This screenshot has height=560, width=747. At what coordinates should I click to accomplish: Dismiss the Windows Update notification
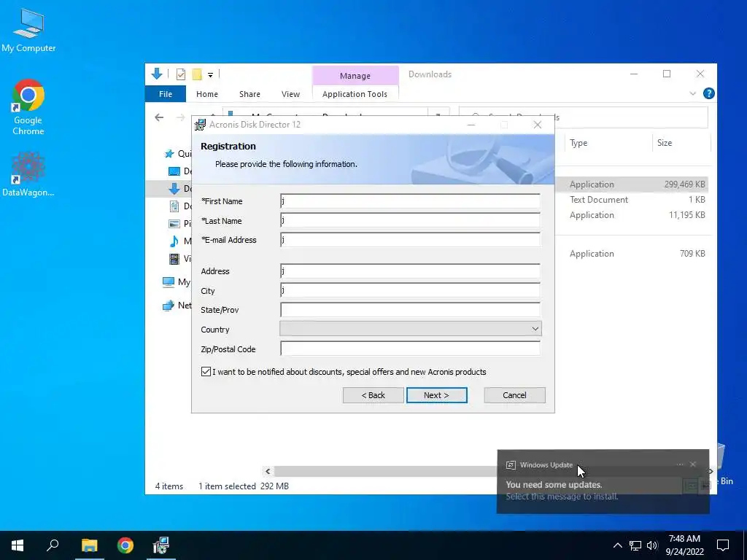click(693, 464)
